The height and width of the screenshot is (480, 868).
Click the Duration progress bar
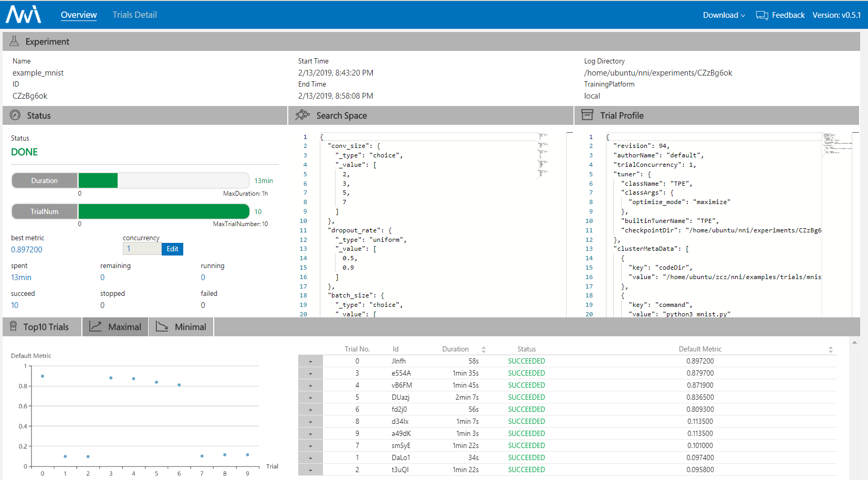coord(164,180)
